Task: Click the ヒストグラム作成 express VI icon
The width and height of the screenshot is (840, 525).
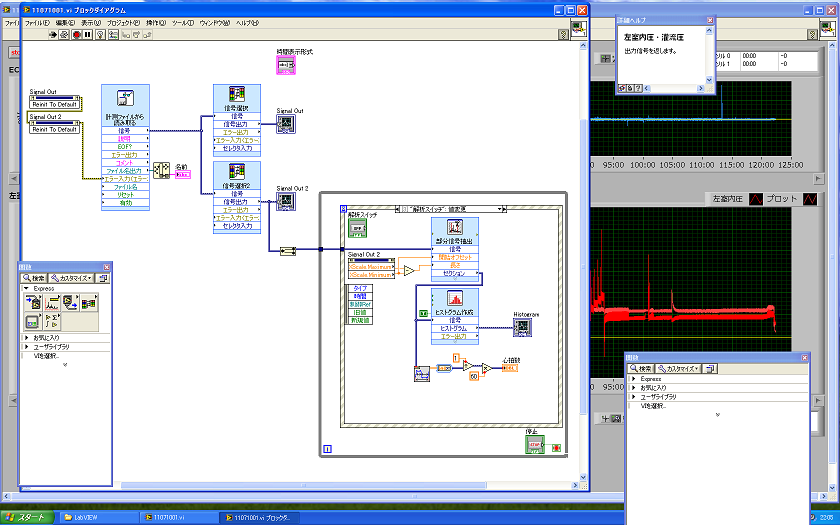Action: 455,299
